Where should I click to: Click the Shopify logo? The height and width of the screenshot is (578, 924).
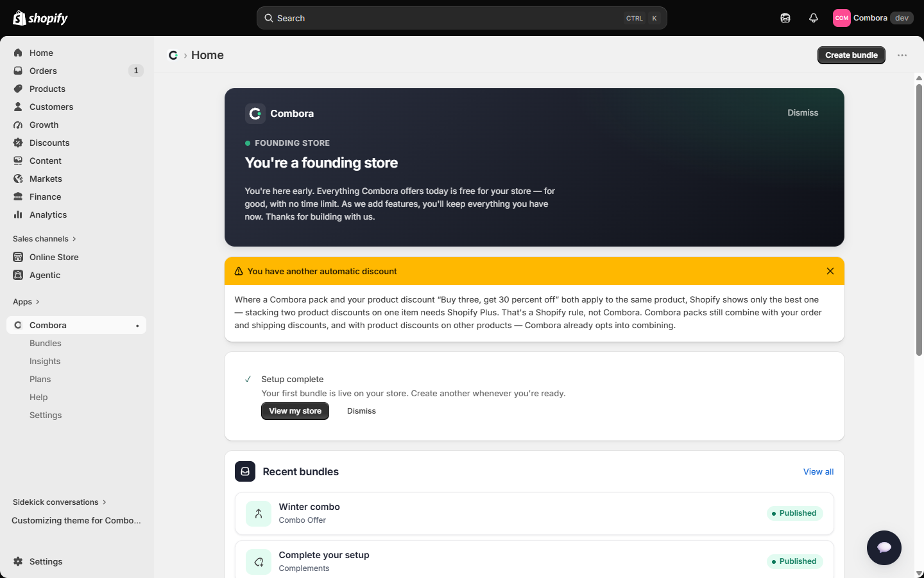coord(40,18)
